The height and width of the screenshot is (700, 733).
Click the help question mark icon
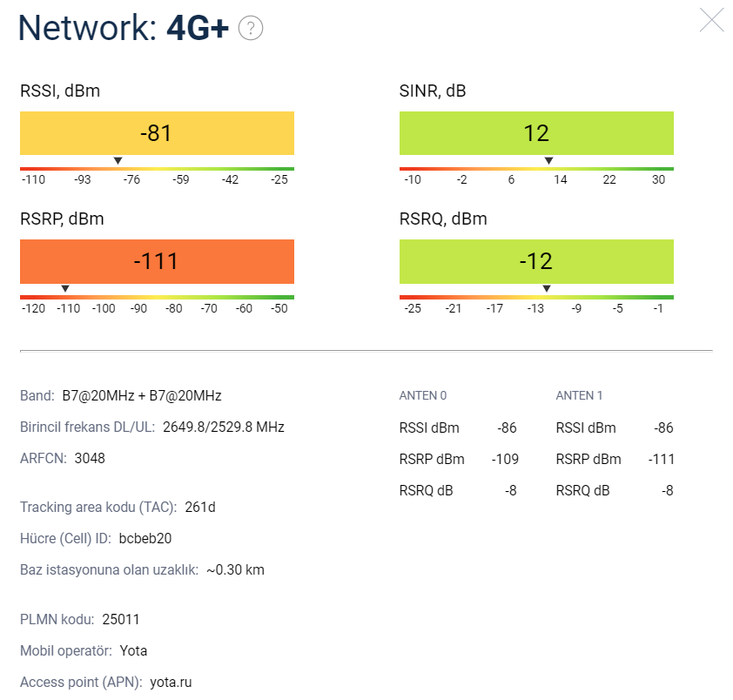(251, 29)
